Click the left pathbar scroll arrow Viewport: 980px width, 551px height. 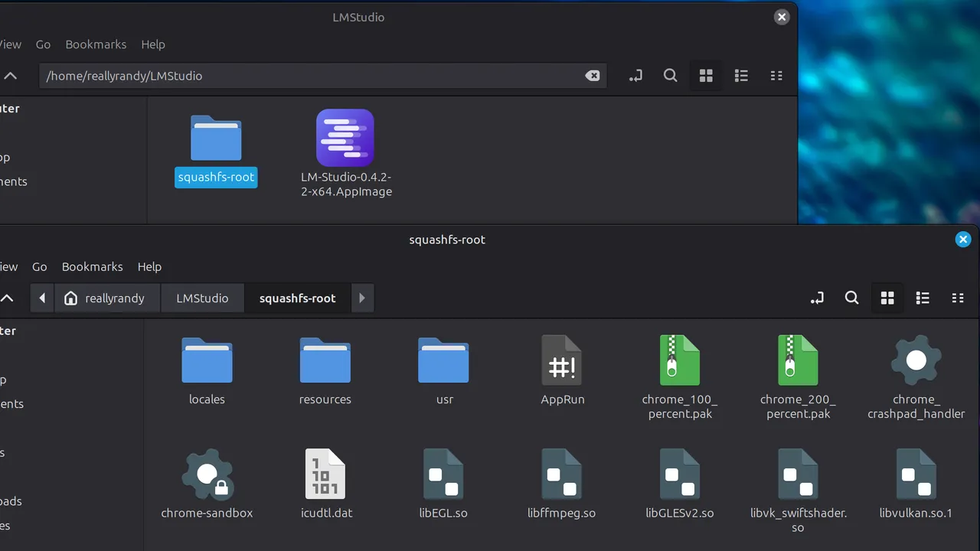coord(42,298)
